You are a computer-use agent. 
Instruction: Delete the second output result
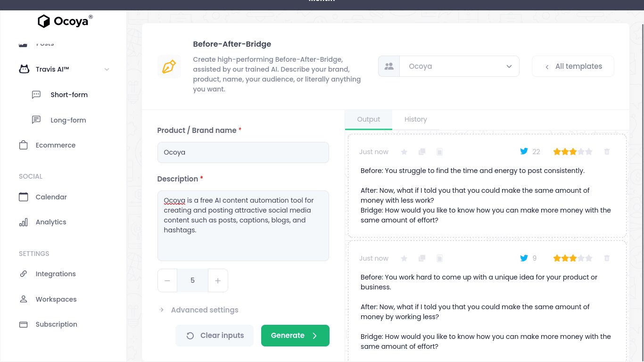pos(607,258)
